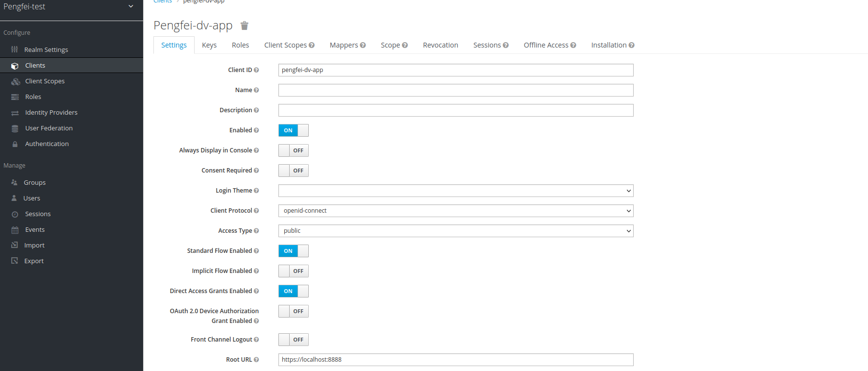The image size is (868, 371).
Task: Click Identity Providers arrows icon
Action: tap(15, 113)
